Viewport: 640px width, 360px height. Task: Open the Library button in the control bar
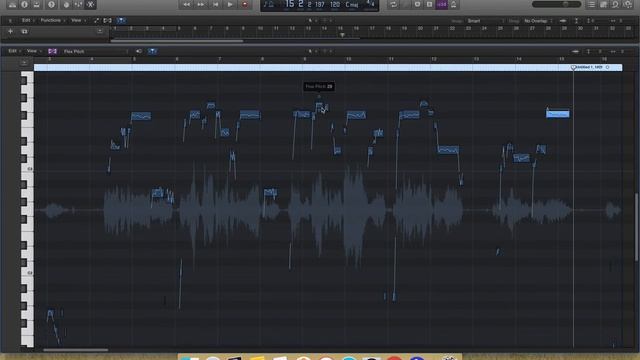[12, 4]
